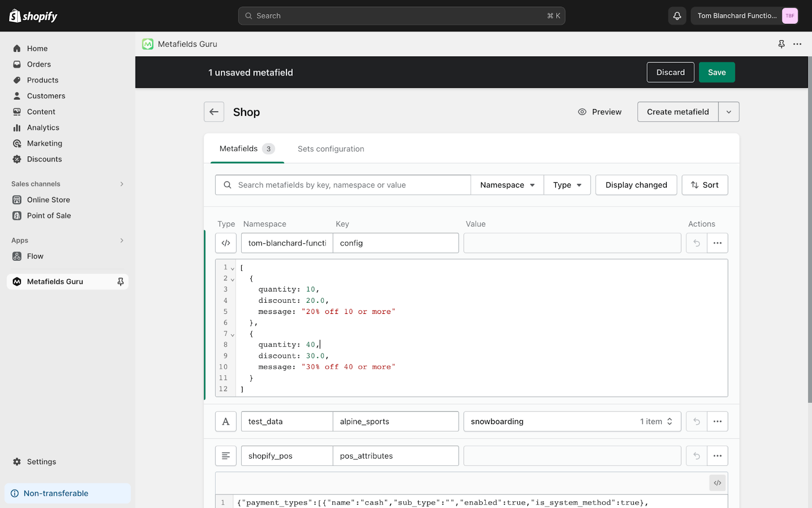Click the Metafields Guru app icon in header
This screenshot has height=508, width=812.
148,44
